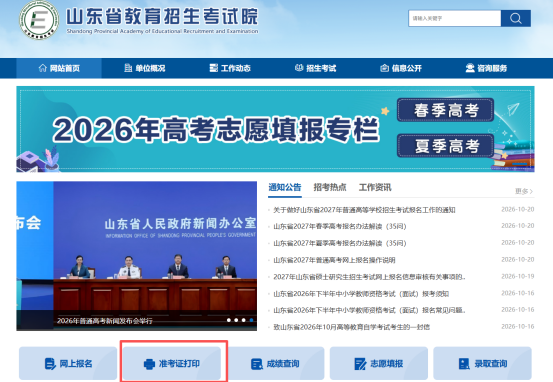The image size is (553, 382).
Task: Open 2027年山东省硕士研究生招生考试 notice
Action: pyautogui.click(x=369, y=277)
